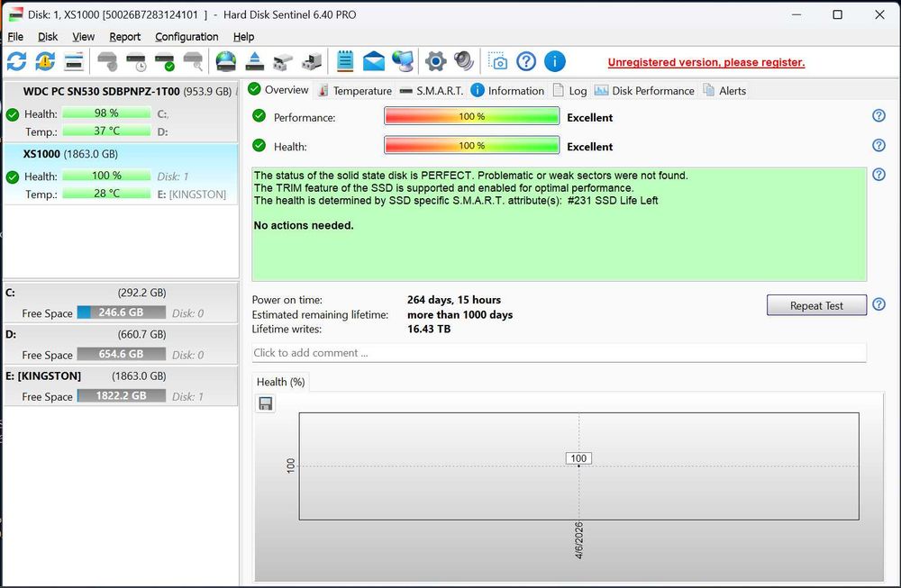Click help icon beside Performance rating
The height and width of the screenshot is (588, 901).
(x=878, y=115)
